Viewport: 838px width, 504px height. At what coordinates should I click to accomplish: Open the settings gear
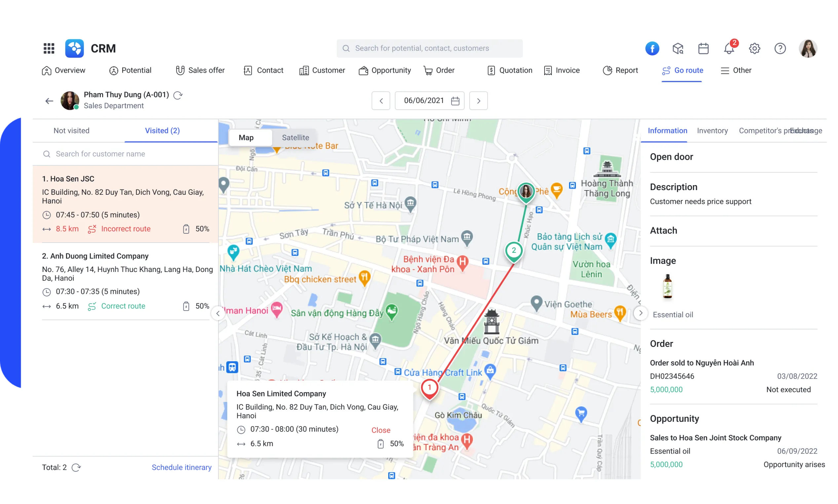[x=754, y=48]
